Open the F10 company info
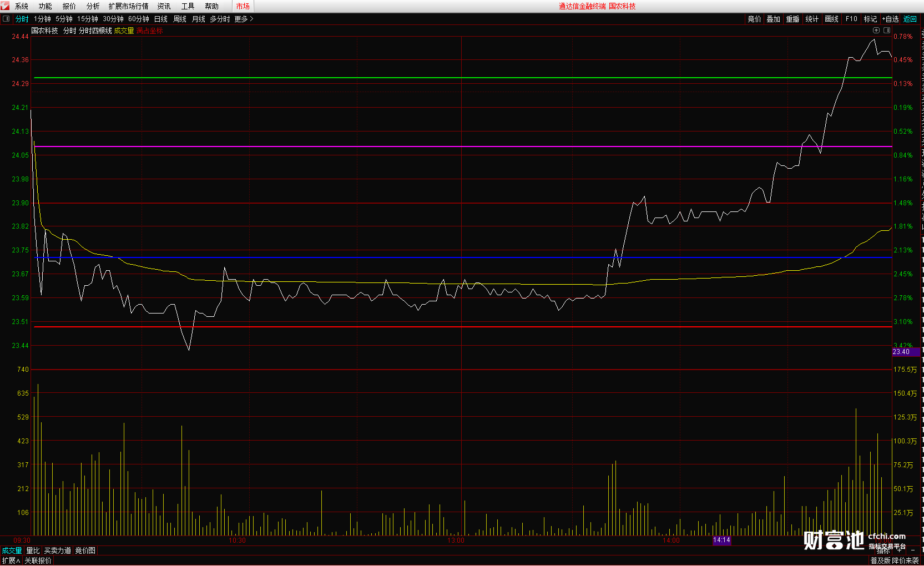The height and width of the screenshot is (566, 924). pos(851,19)
